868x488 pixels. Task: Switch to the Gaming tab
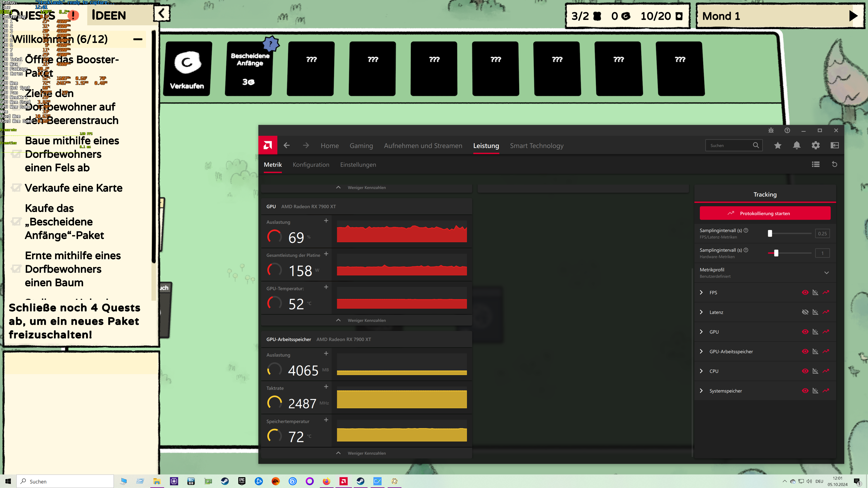point(361,145)
